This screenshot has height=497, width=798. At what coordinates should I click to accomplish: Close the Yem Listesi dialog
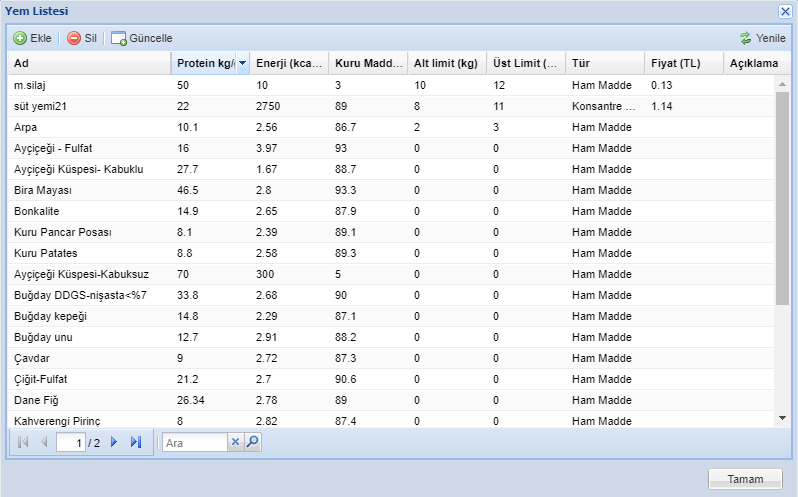coord(785,10)
